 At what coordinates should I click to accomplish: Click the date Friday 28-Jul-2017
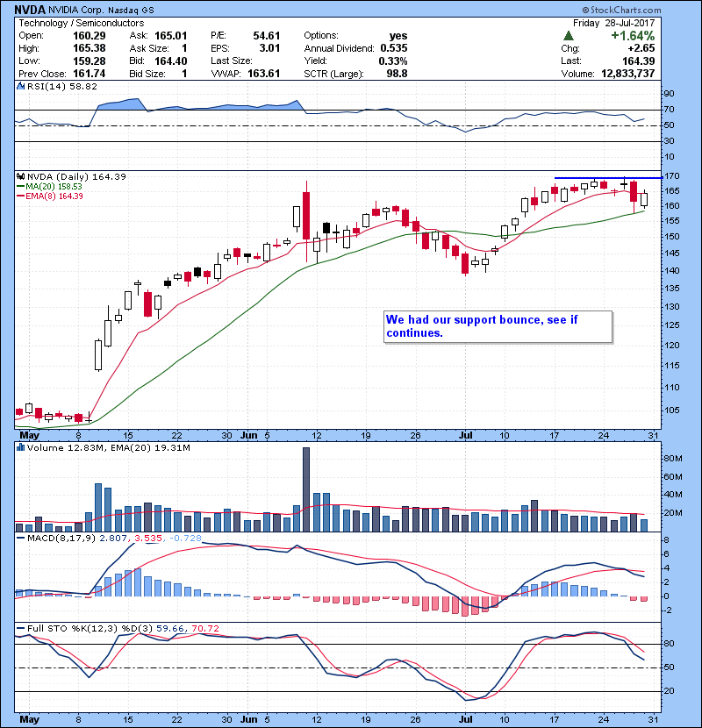613,23
